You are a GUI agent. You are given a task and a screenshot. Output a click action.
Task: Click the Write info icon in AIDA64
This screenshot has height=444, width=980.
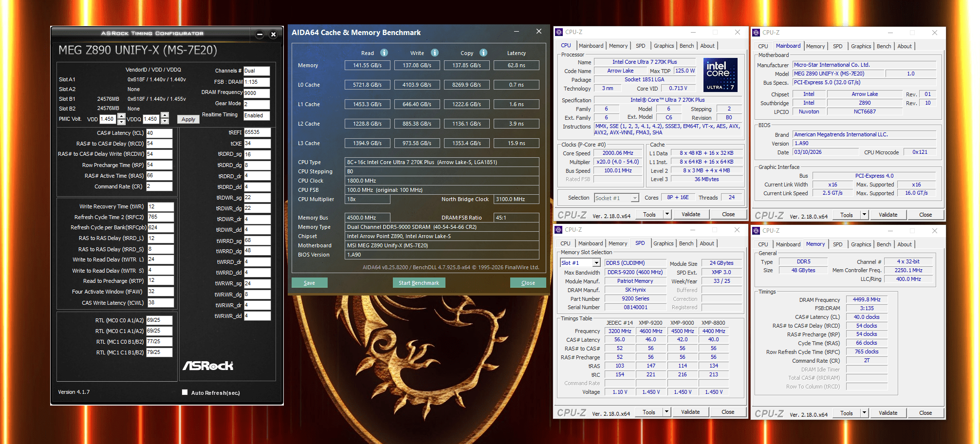tap(435, 53)
